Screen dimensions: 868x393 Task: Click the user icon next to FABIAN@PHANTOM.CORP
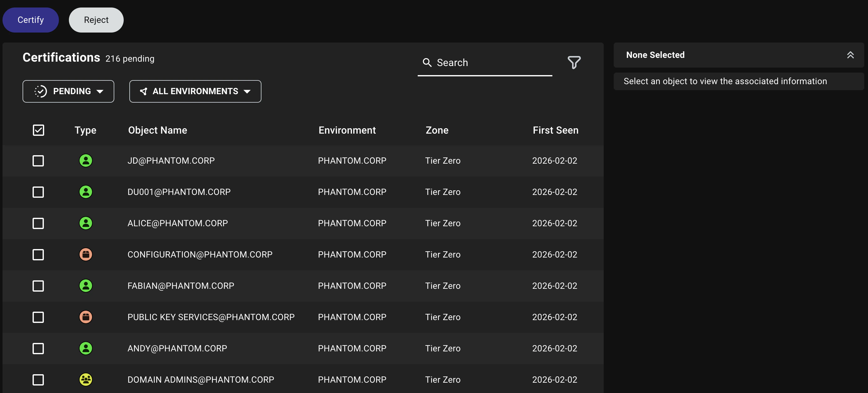[86, 286]
